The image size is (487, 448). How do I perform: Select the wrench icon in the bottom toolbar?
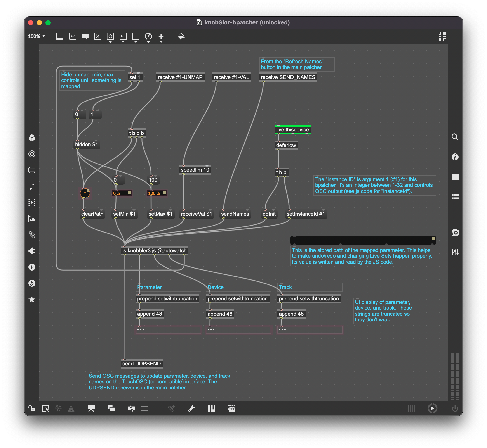[192, 408]
